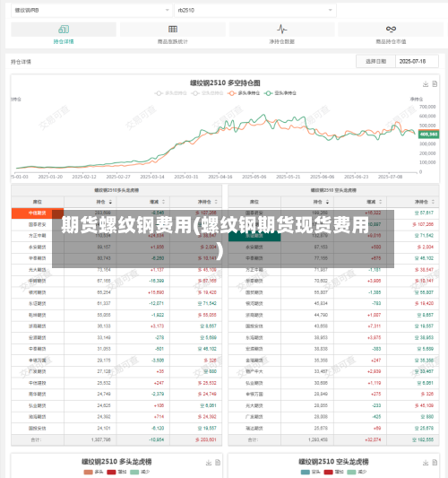Viewport: 448px width, 478px height.
Task: Click the 选择日期 button
Action: tap(375, 61)
